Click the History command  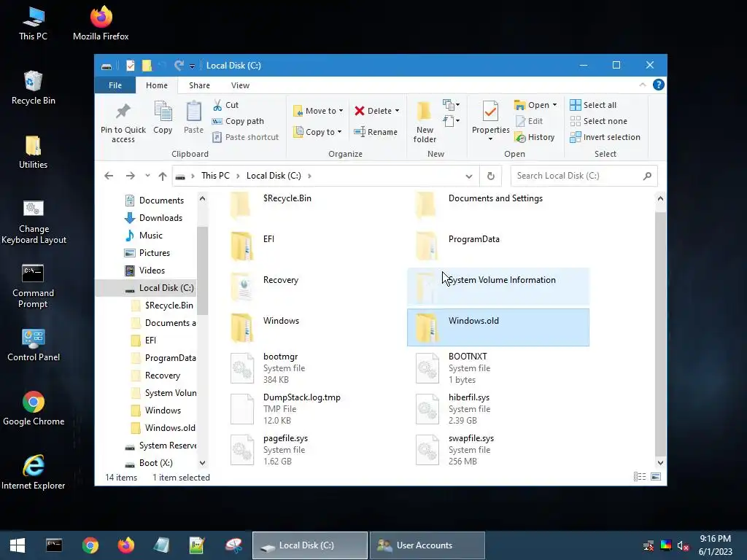click(x=535, y=137)
